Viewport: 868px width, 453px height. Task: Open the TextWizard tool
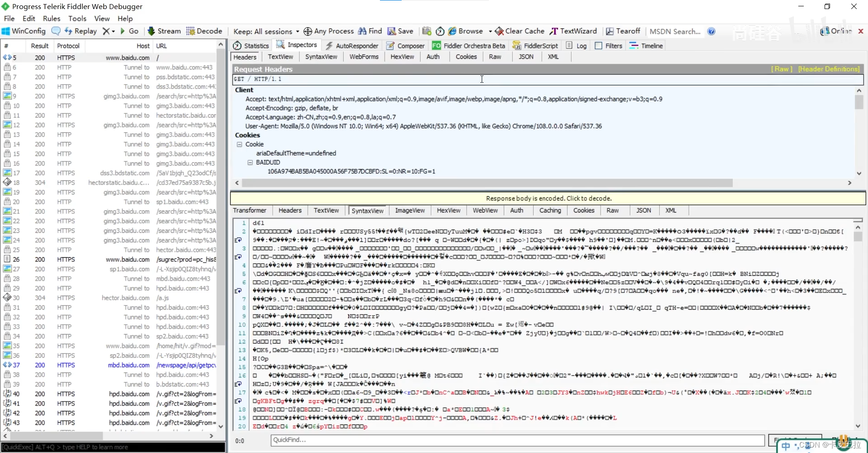coord(573,31)
